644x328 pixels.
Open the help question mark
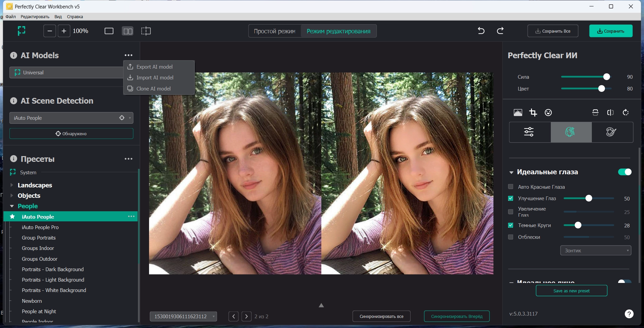point(629,314)
